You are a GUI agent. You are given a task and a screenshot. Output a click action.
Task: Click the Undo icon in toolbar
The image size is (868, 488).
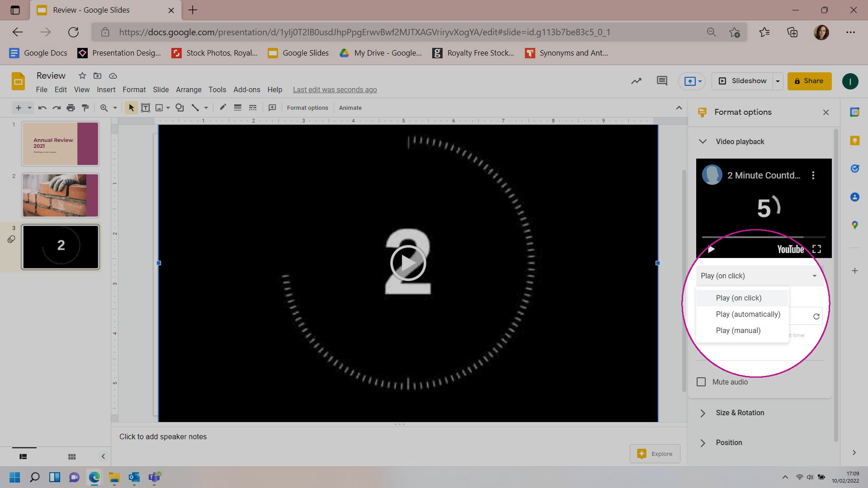41,108
